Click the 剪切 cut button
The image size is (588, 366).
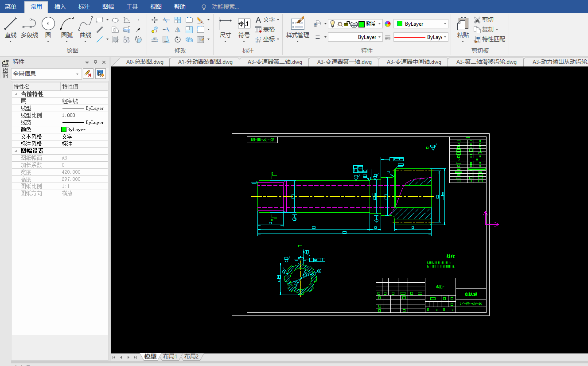click(x=483, y=20)
